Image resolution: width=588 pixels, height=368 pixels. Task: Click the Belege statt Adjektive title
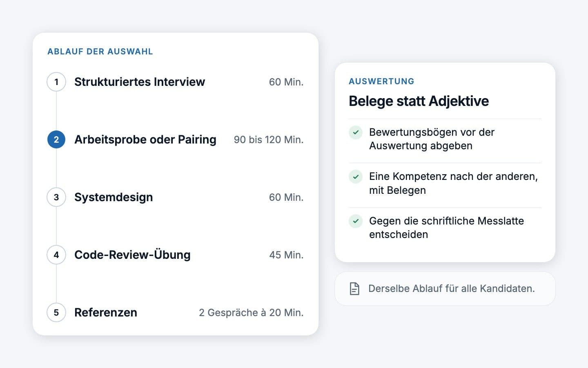419,101
